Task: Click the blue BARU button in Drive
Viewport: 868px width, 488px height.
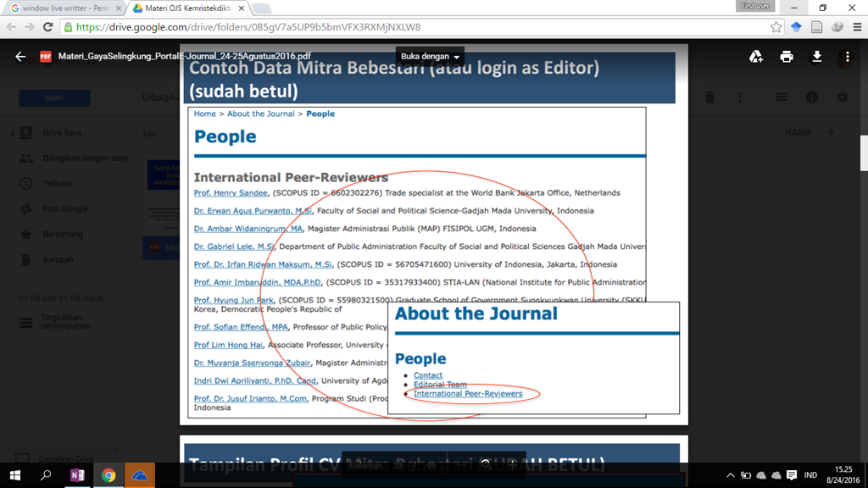Action: 54,98
